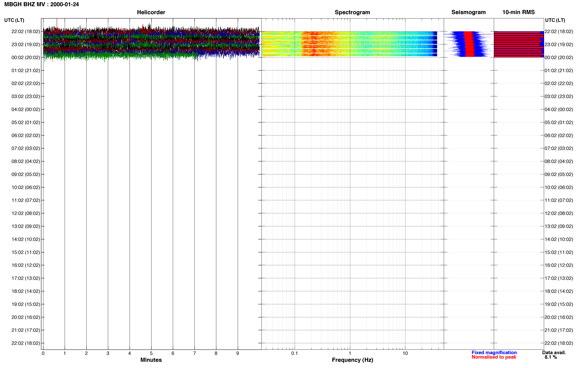
Task: Click left time label 04:02 (00:02)
Action: [x=26, y=109]
